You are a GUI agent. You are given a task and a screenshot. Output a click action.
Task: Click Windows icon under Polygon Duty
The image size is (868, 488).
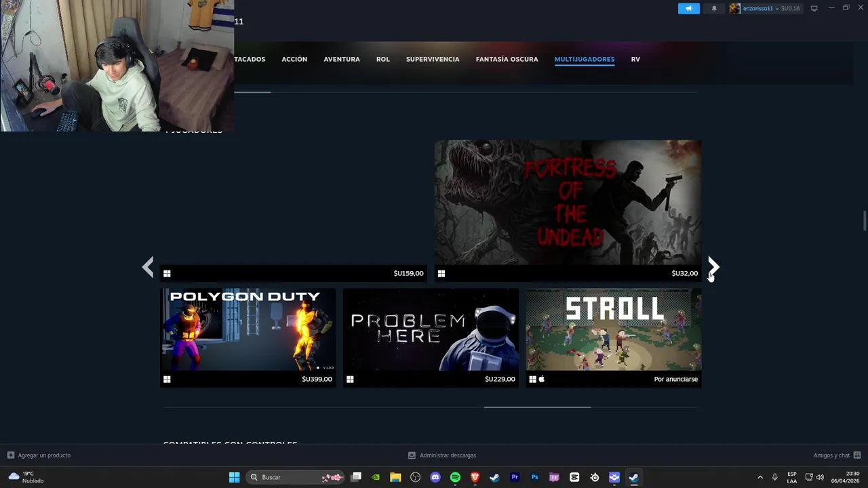pyautogui.click(x=167, y=380)
